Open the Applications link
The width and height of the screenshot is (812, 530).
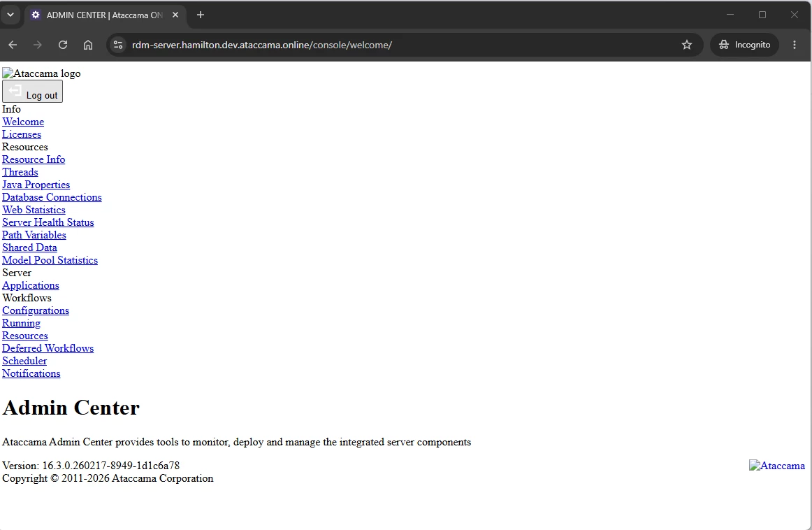tap(31, 285)
